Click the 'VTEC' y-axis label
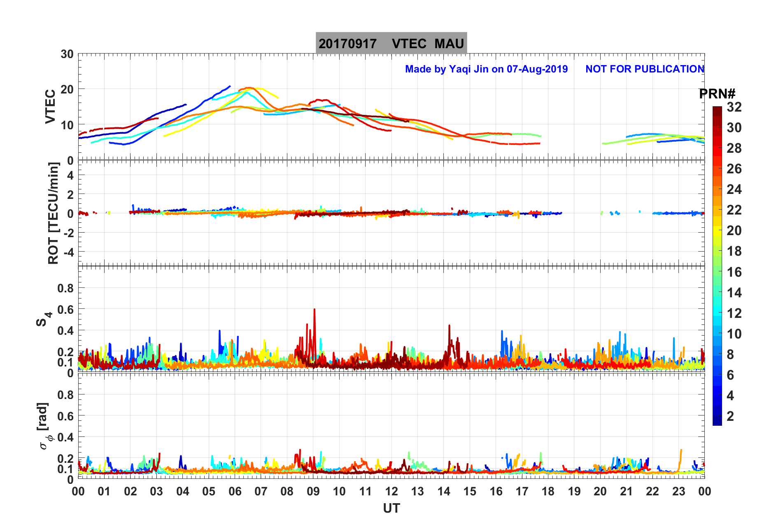783x532 pixels. (x=50, y=106)
